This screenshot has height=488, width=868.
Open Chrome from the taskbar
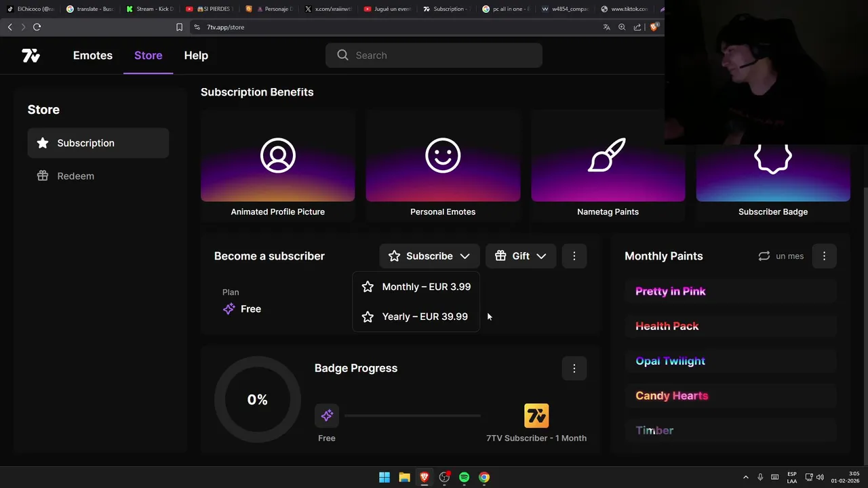click(x=484, y=477)
